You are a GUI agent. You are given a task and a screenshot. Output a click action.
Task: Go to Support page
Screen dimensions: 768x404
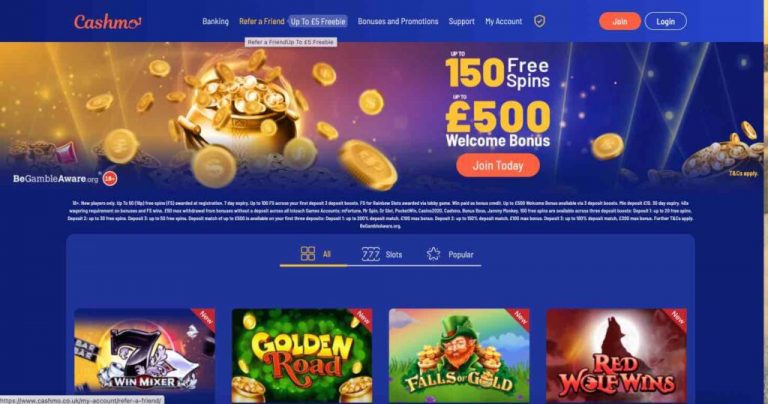(x=461, y=22)
